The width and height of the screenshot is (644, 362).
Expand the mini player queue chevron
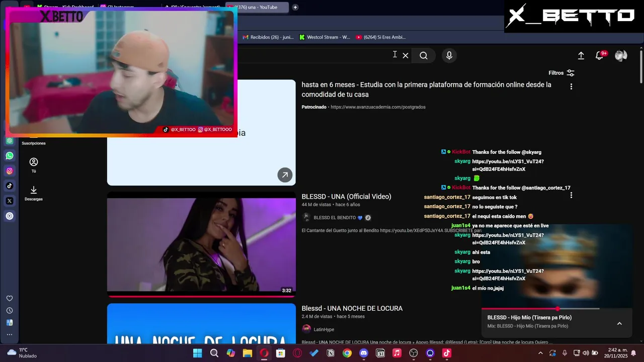pyautogui.click(x=619, y=323)
